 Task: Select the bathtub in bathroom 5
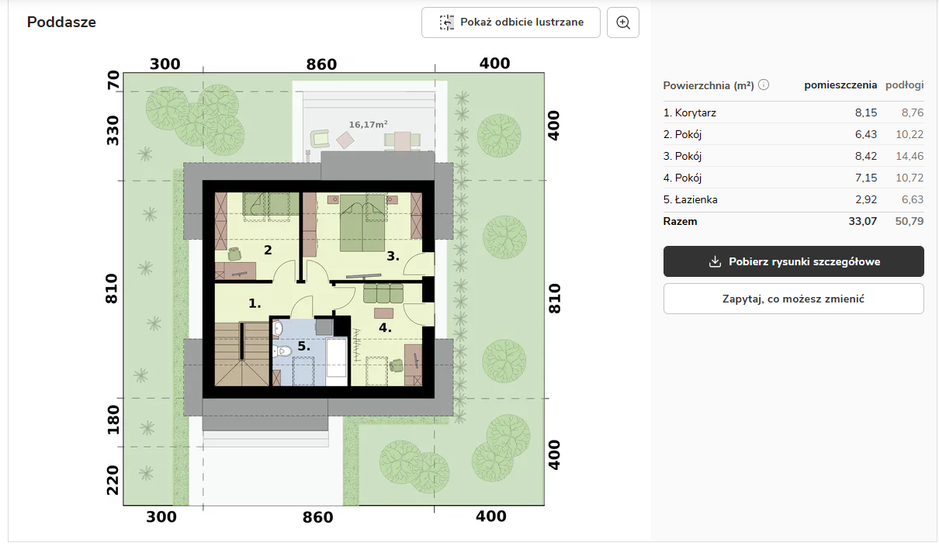point(337,361)
